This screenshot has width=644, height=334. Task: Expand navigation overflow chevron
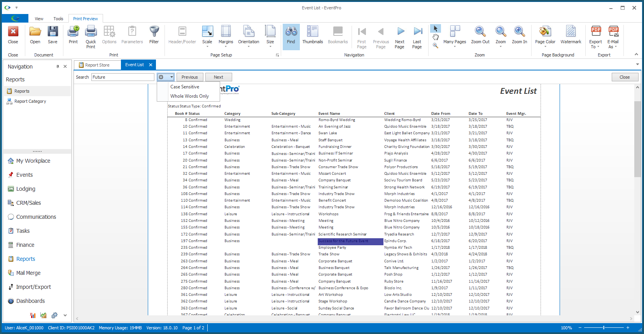click(65, 315)
